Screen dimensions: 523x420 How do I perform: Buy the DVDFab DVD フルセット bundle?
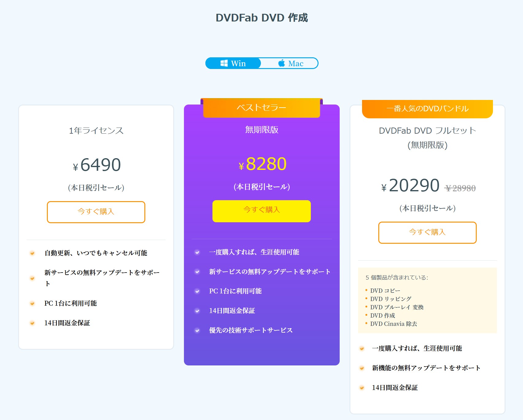[427, 232]
